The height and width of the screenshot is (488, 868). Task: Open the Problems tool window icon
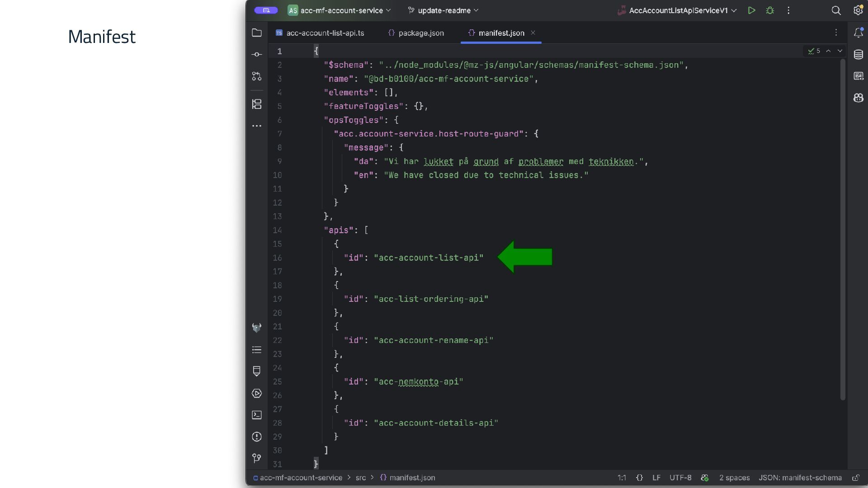point(257,436)
